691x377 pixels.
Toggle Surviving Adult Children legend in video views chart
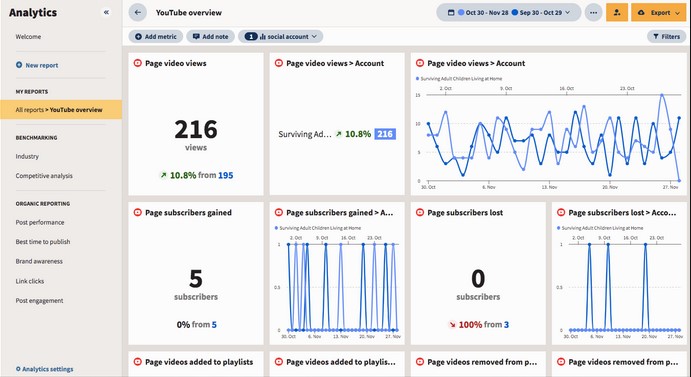tap(459, 78)
